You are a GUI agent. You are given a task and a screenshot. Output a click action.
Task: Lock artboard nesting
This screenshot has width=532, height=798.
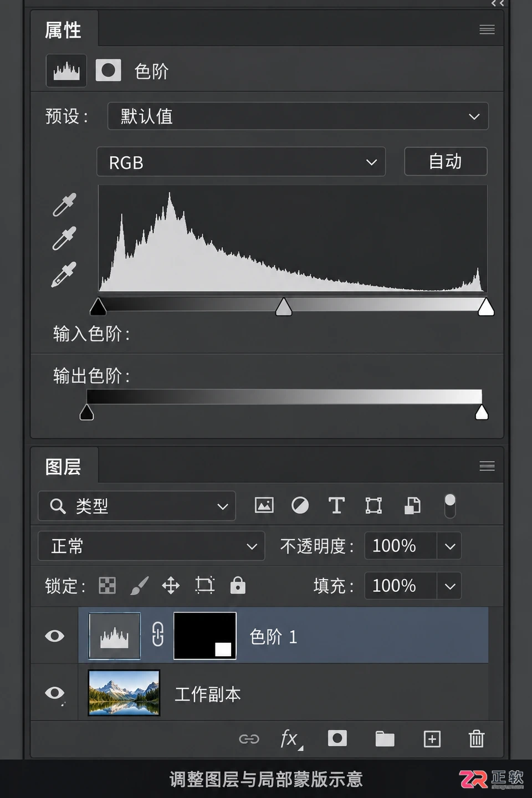204,585
